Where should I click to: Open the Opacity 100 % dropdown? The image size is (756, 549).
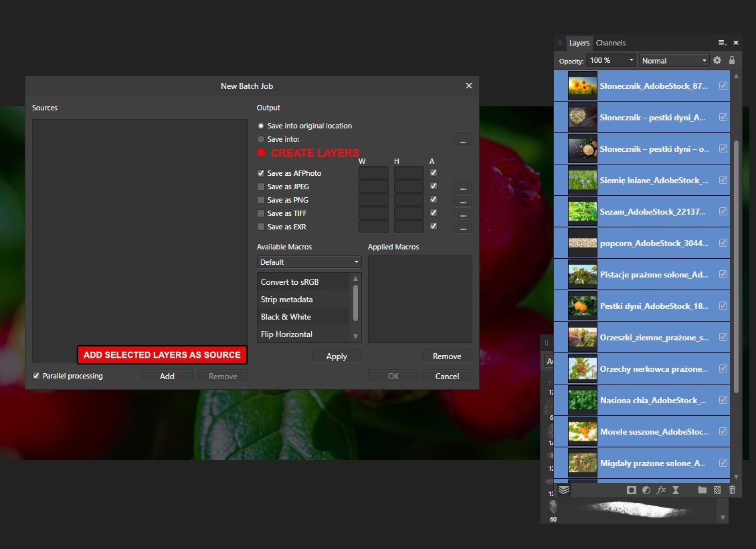coord(612,61)
